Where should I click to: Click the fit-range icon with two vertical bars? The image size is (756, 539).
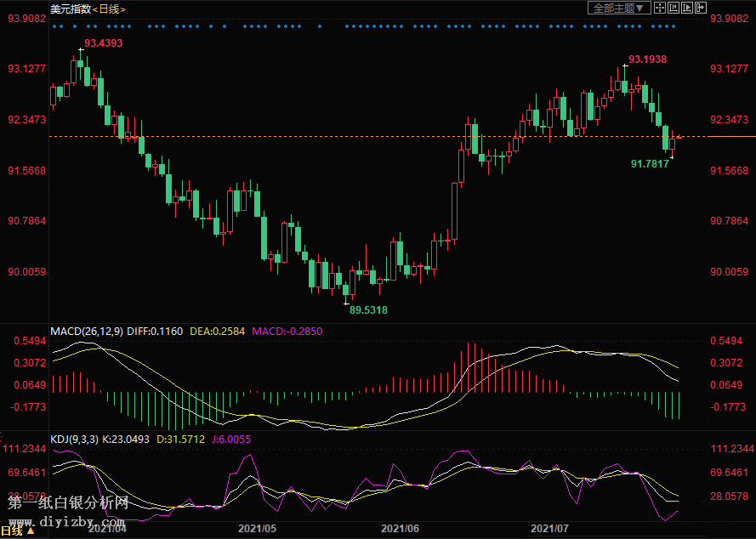click(x=674, y=8)
